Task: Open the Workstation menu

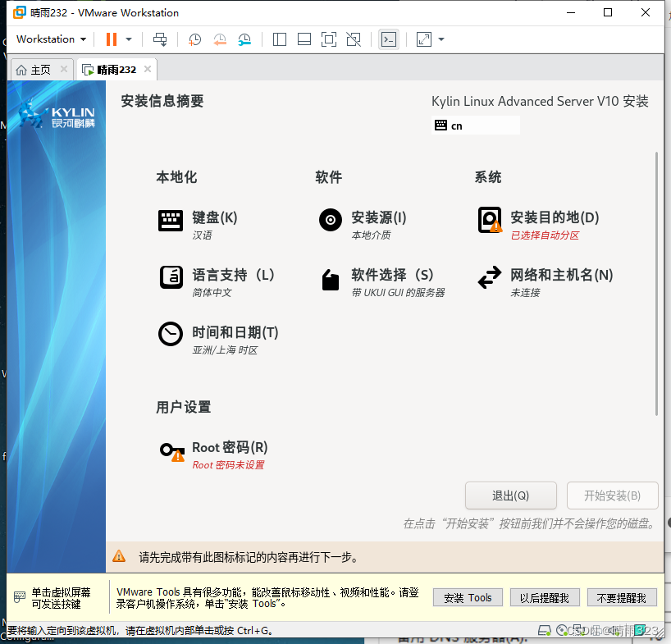Action: click(x=51, y=39)
